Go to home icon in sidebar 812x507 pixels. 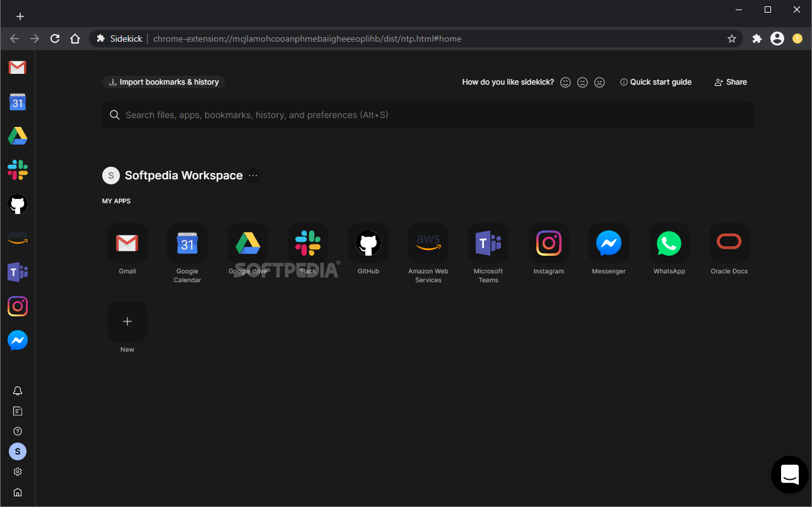point(18,492)
